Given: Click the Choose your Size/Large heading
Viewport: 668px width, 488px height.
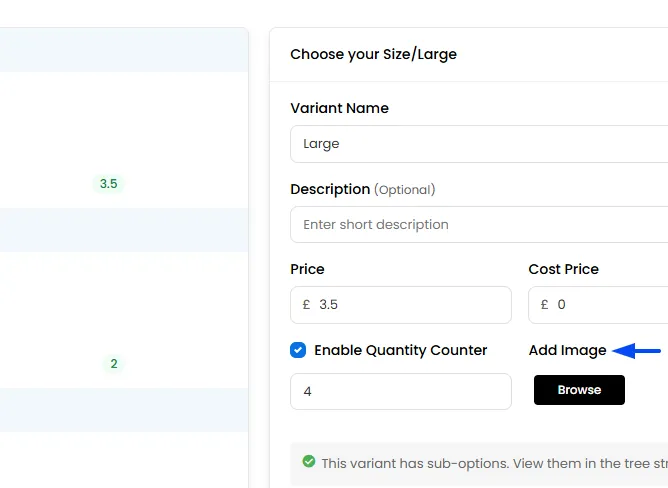Looking at the screenshot, I should (x=374, y=55).
